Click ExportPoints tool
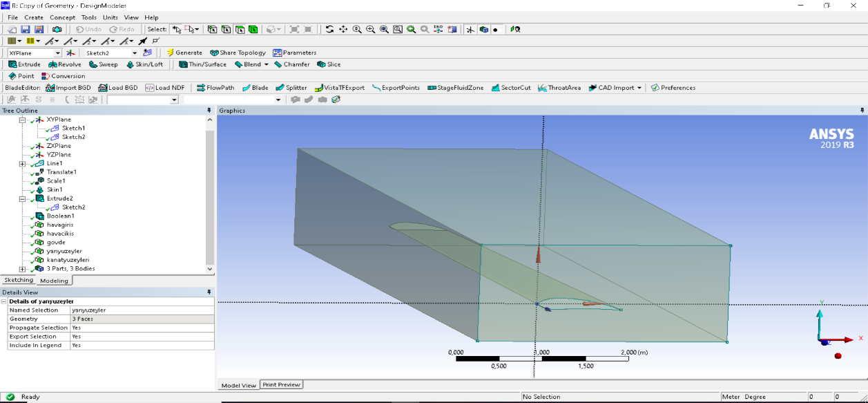This screenshot has width=868, height=403. click(396, 88)
